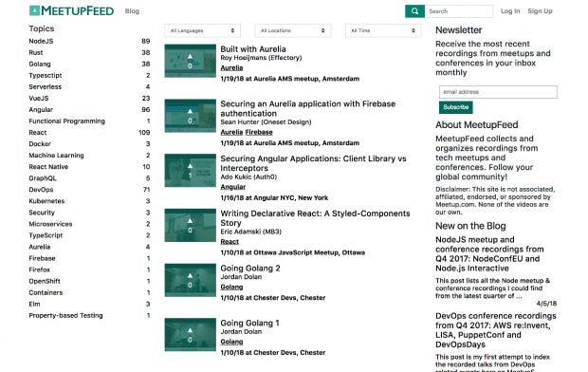588x372 pixels.
Task: Click Aurelia tag under Built with Aurelia
Action: (x=231, y=68)
